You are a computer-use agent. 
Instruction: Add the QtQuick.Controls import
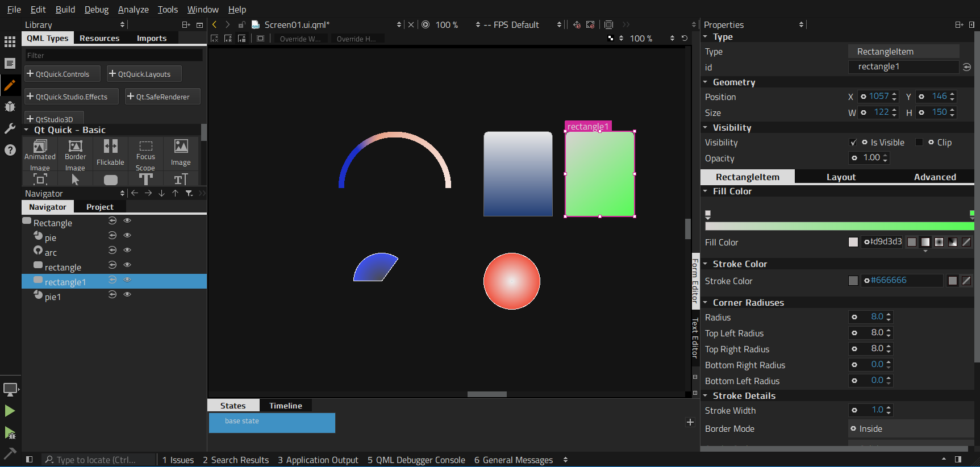(x=62, y=74)
